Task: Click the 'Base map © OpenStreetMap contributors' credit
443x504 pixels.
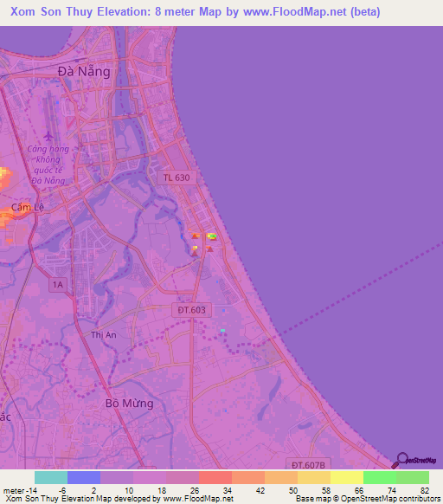Action: [x=368, y=499]
